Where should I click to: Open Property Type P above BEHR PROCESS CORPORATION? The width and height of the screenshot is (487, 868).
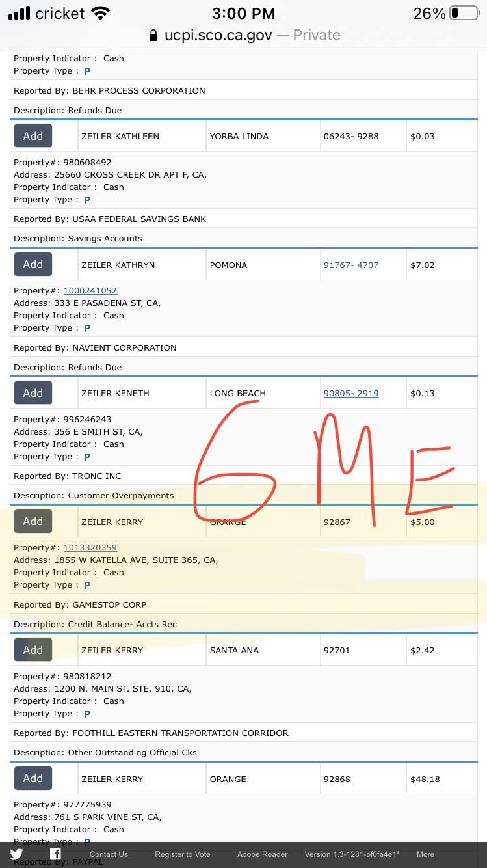87,71
